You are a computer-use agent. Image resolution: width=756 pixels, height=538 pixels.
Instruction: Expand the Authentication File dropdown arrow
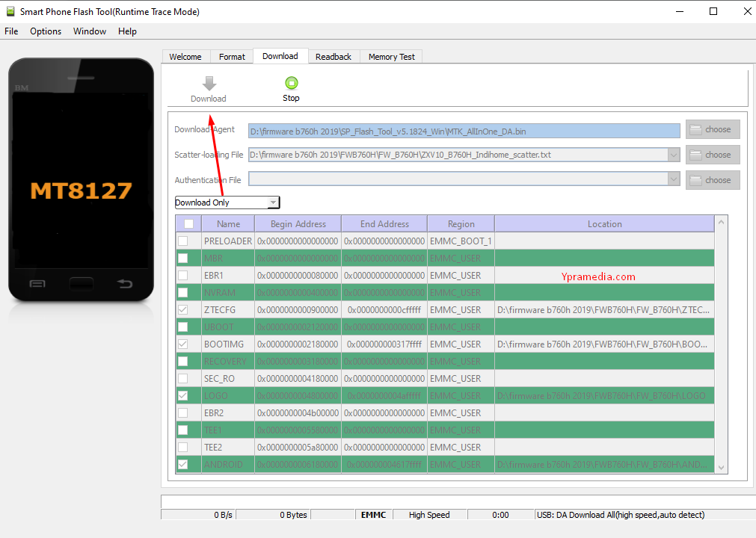[x=674, y=180]
